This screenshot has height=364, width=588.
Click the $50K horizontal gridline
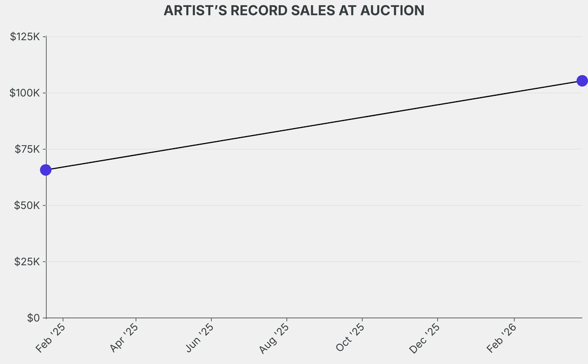(x=314, y=206)
